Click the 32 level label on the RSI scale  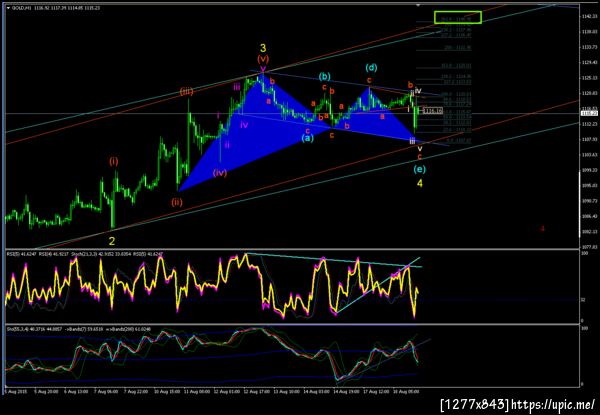(583, 299)
